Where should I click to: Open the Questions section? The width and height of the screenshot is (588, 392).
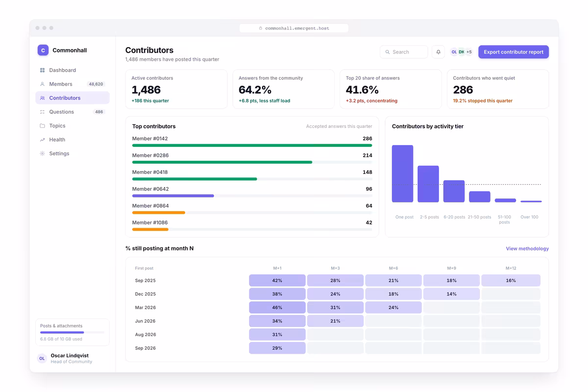(73, 112)
